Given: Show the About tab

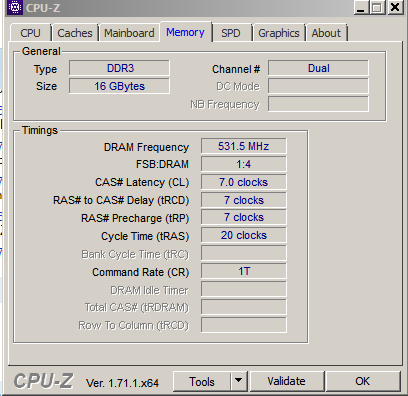Looking at the screenshot, I should click(x=326, y=33).
